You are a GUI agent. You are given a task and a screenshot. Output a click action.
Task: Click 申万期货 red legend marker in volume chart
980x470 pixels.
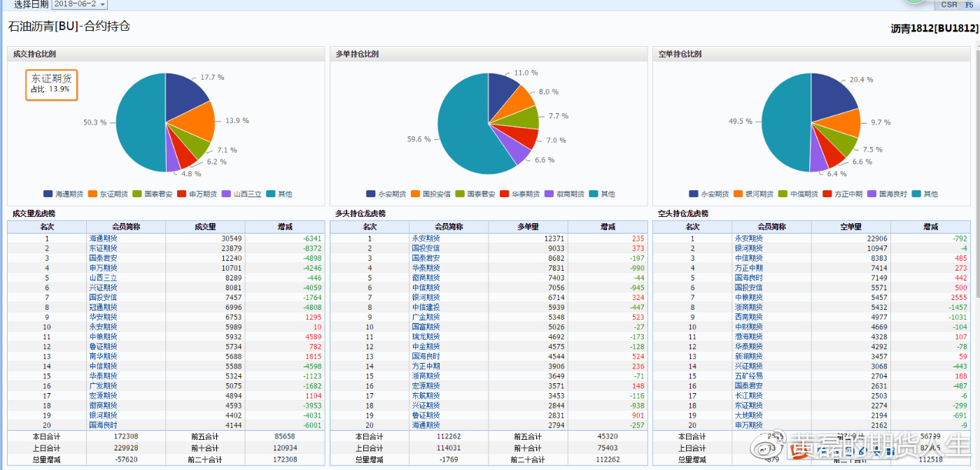pyautogui.click(x=182, y=194)
